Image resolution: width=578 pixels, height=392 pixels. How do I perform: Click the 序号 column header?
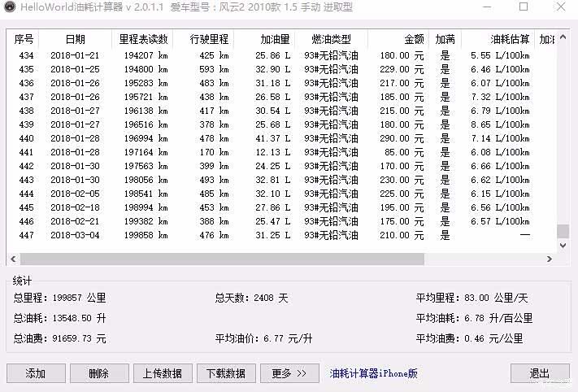(x=24, y=39)
